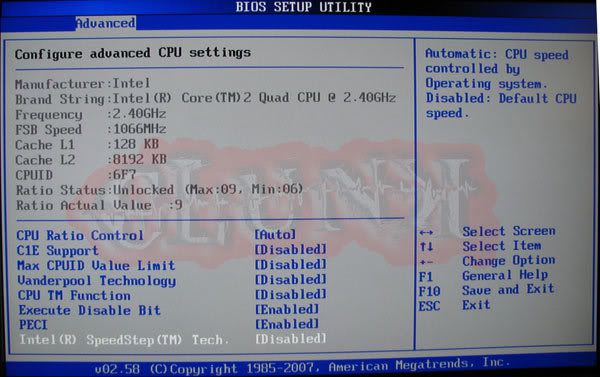The image size is (600, 377).
Task: Toggle Vanderpool Technology [Disabled] value
Action: 290,279
